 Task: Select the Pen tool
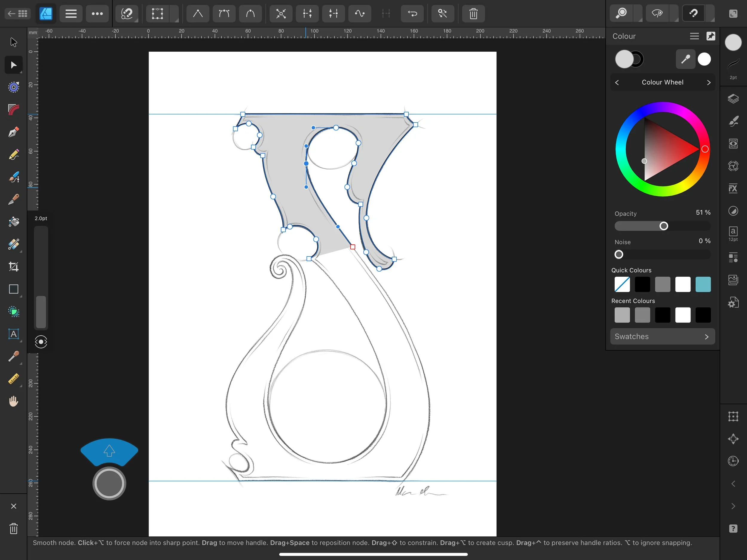tap(13, 132)
